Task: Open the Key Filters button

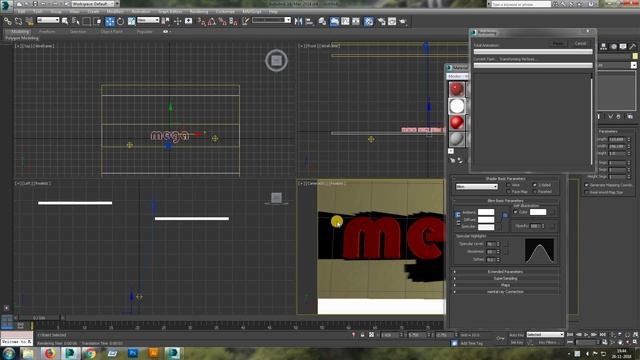Action: (548, 342)
